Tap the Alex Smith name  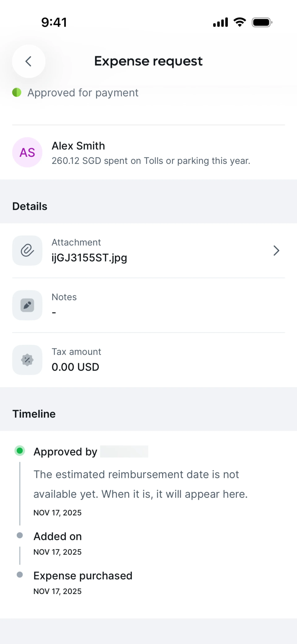[x=78, y=146]
